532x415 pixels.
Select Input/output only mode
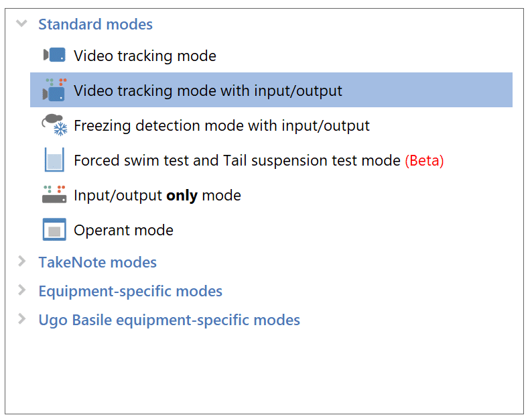[x=157, y=195]
